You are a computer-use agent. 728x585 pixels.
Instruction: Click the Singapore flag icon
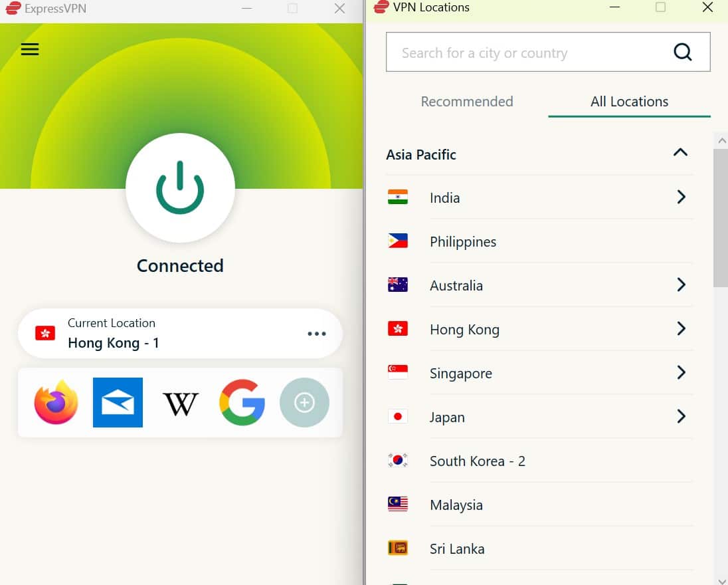pos(398,372)
